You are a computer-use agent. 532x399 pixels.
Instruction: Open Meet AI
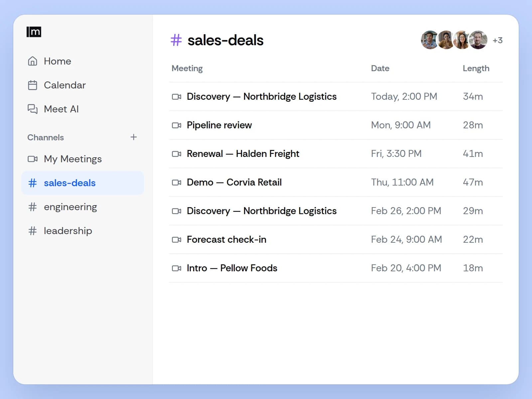tap(83, 109)
